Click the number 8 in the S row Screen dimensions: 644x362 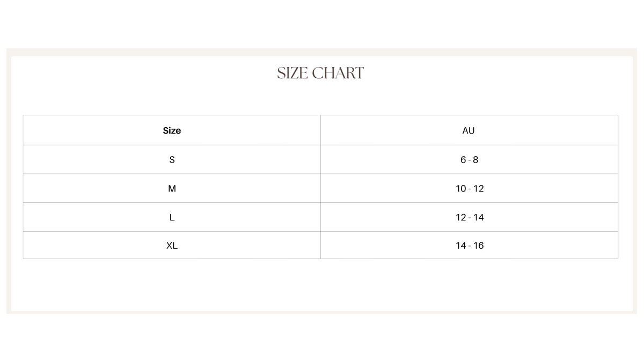[475, 160]
